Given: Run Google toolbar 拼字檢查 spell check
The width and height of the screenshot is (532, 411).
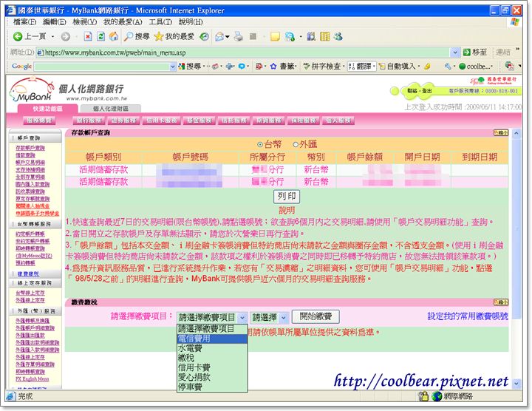Looking at the screenshot, I should (x=321, y=67).
